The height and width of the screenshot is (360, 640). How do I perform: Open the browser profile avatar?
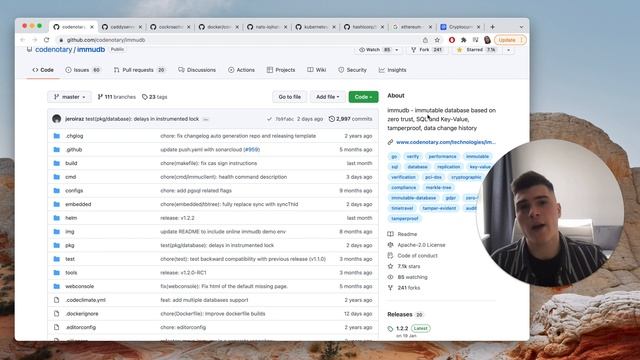(487, 40)
